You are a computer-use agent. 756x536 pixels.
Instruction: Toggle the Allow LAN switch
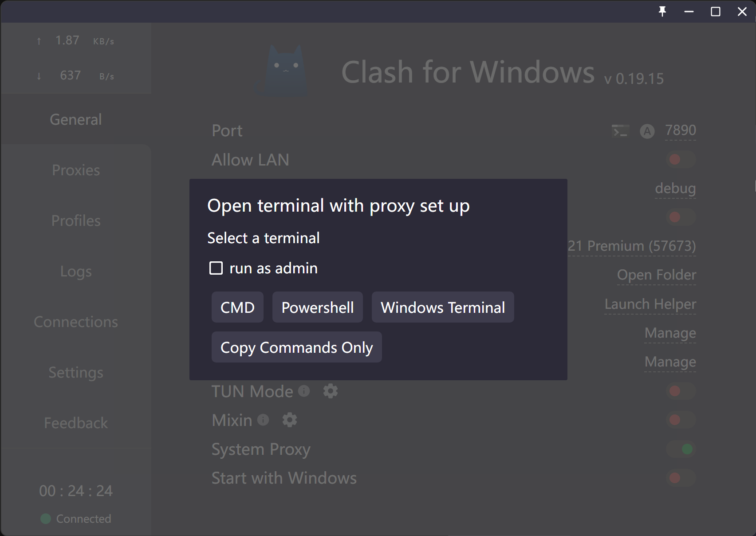[681, 159]
